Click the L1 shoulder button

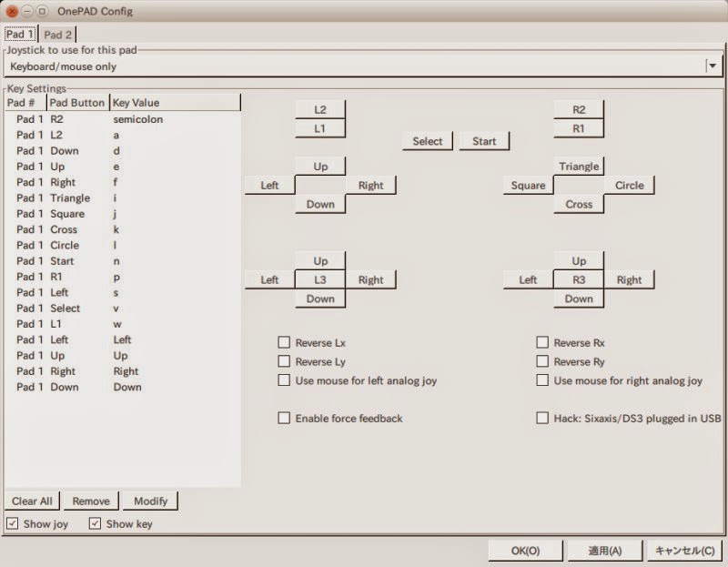pos(320,128)
